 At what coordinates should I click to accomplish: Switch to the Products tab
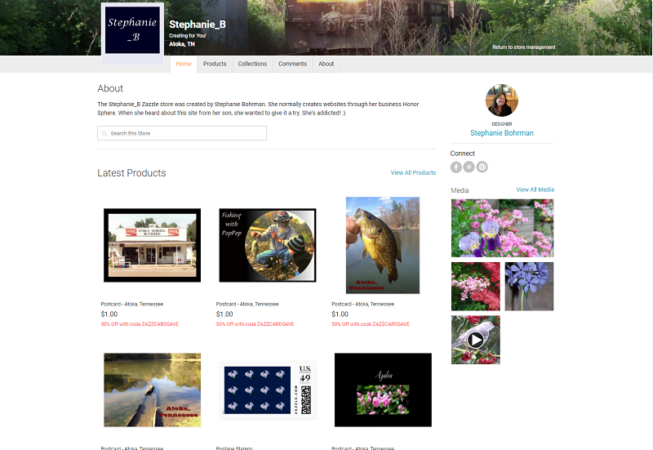[x=214, y=64]
